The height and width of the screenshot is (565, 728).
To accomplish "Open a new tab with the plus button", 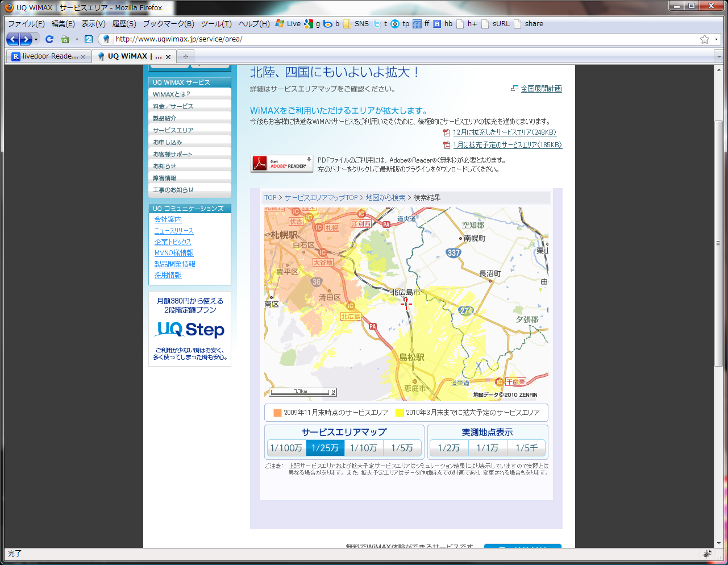I will point(185,56).
